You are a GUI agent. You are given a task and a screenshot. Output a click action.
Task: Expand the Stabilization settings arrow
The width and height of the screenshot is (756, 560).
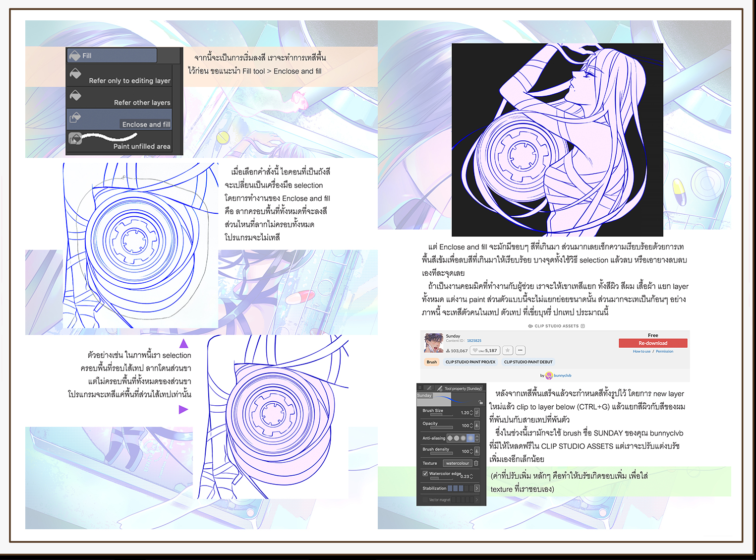coord(476,488)
